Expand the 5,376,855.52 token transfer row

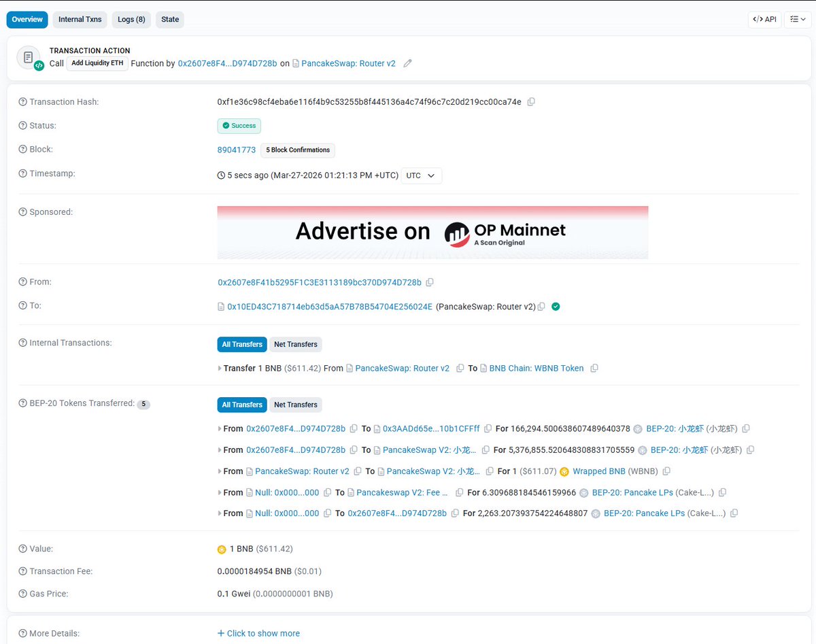220,450
